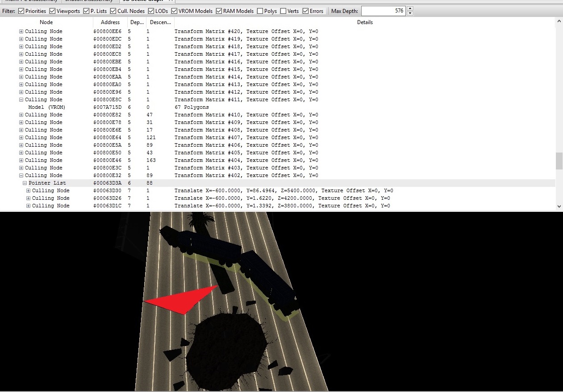The image size is (563, 392).
Task: Click the address $00063D3A
Action: [107, 183]
